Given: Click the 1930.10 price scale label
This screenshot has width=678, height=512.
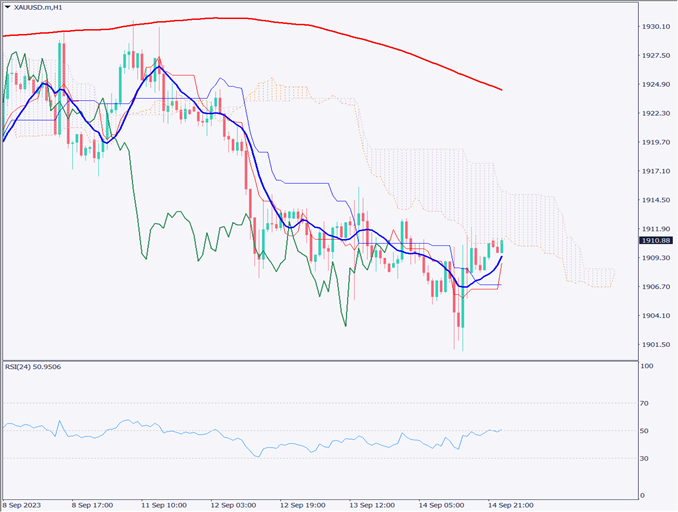Looking at the screenshot, I should [655, 26].
